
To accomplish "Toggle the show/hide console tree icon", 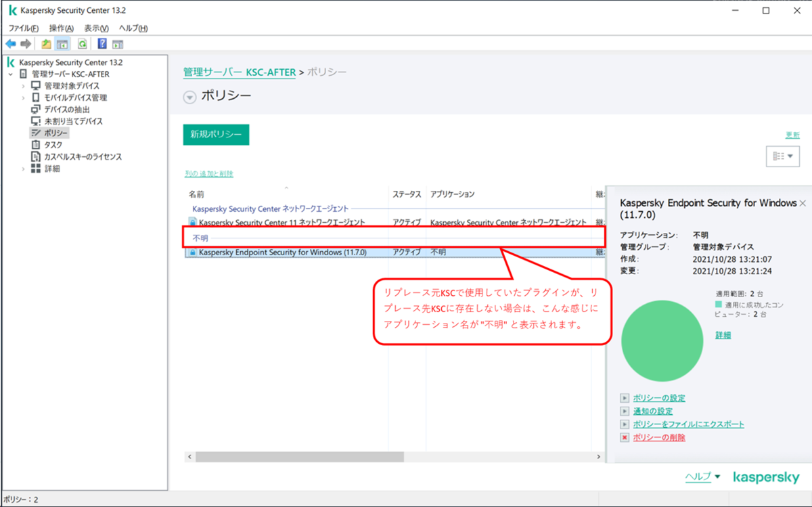I will point(62,44).
